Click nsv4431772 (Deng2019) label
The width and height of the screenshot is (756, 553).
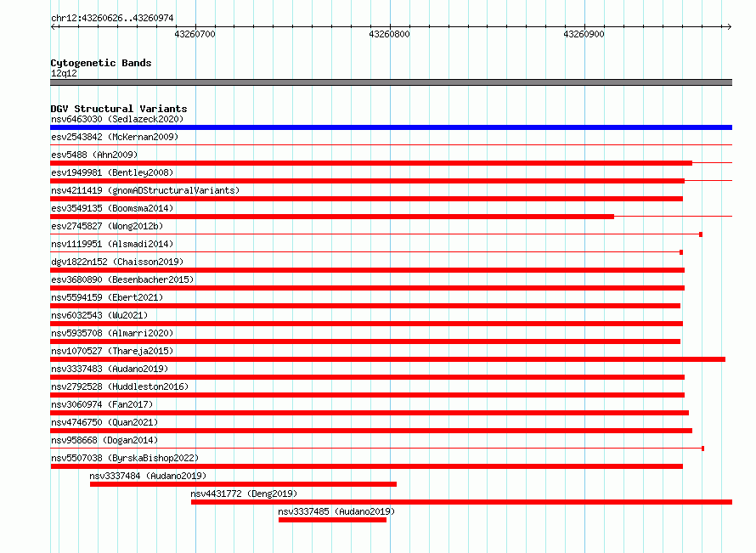click(x=244, y=494)
